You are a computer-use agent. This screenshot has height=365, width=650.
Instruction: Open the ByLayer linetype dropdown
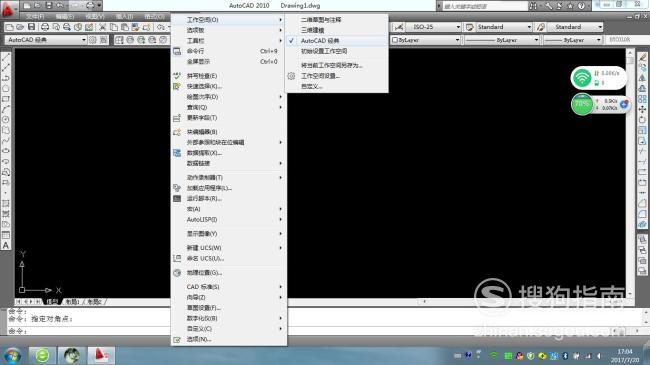pos(501,40)
